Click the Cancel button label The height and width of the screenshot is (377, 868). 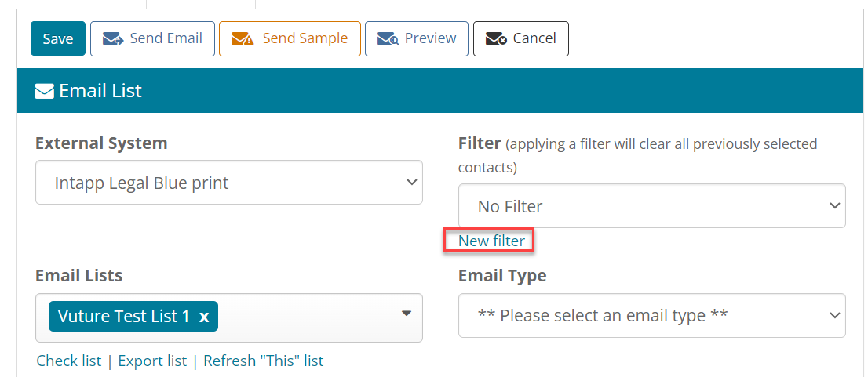click(534, 38)
